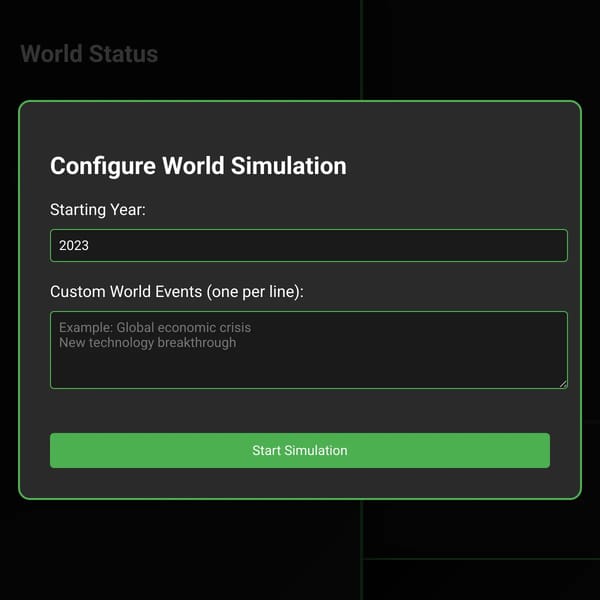600x600 pixels.
Task: Start the simulation with the green button
Action: pyautogui.click(x=300, y=450)
